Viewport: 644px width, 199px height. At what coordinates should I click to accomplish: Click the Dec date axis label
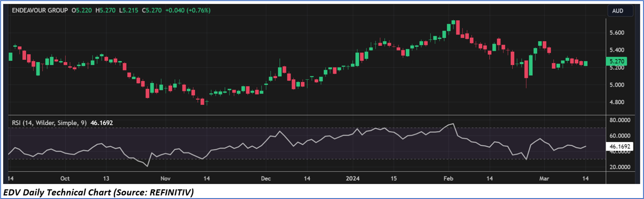[x=266, y=179]
